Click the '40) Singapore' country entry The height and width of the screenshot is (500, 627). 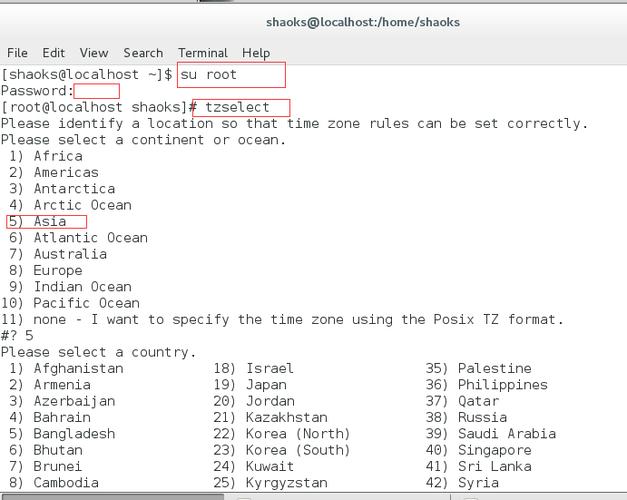click(x=478, y=450)
